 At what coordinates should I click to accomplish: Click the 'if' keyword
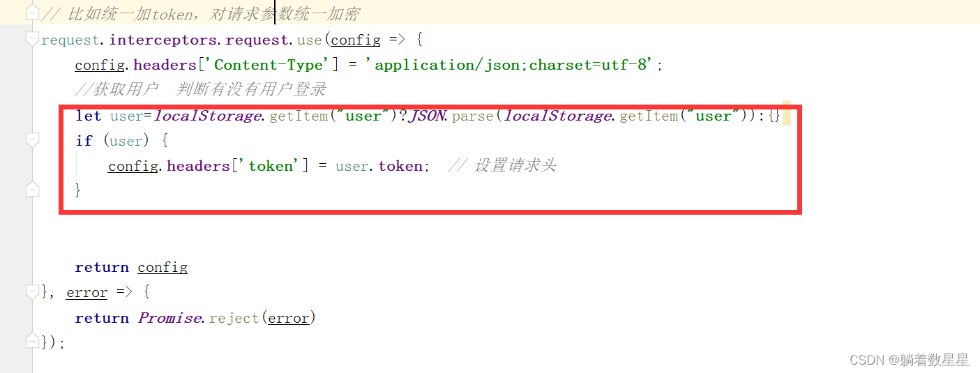point(84,141)
